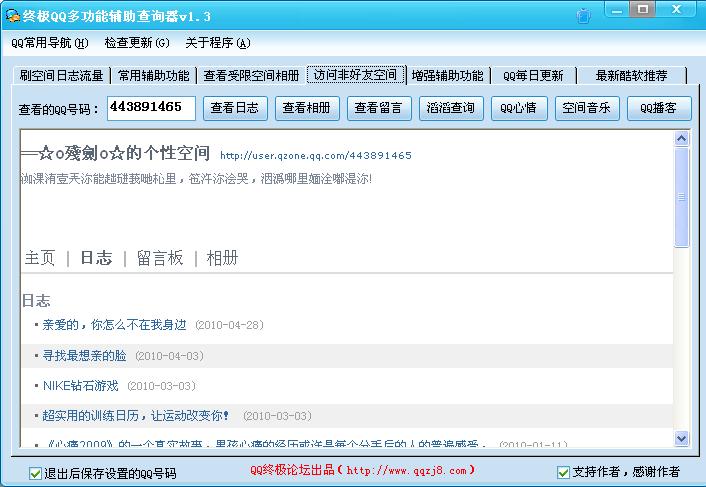
Task: Go to the 主页 page link
Action: click(40, 258)
